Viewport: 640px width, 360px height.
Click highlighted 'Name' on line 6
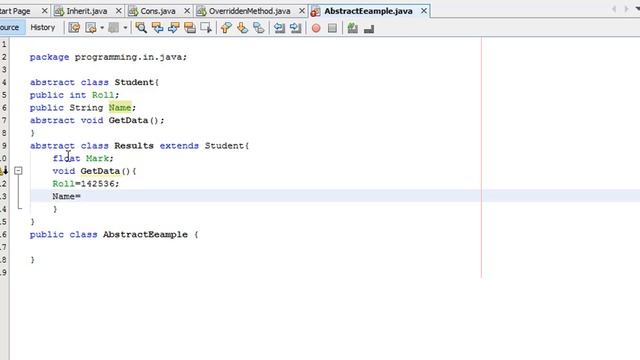coord(120,108)
